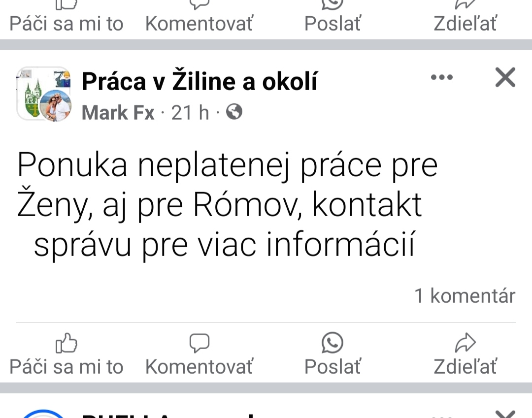Screen dimensions: 532x418
Task: Open the group name Práca v Žiline a okolí
Action: coord(199,81)
